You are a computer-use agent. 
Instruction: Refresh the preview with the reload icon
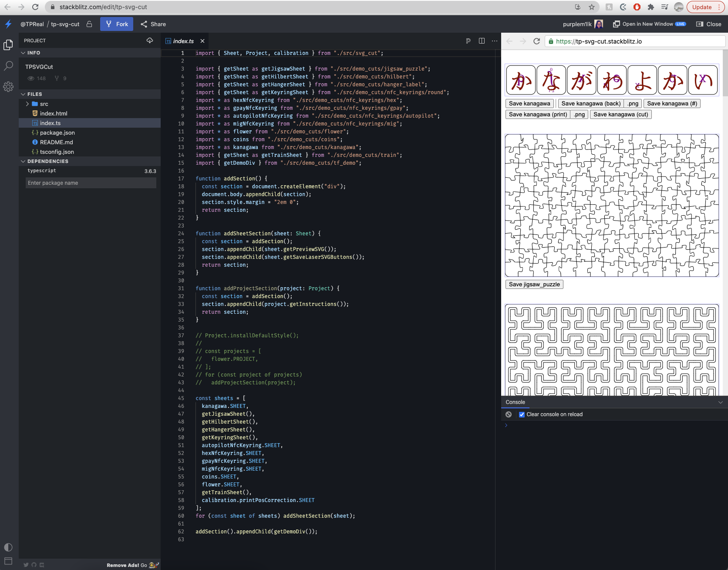tap(536, 41)
